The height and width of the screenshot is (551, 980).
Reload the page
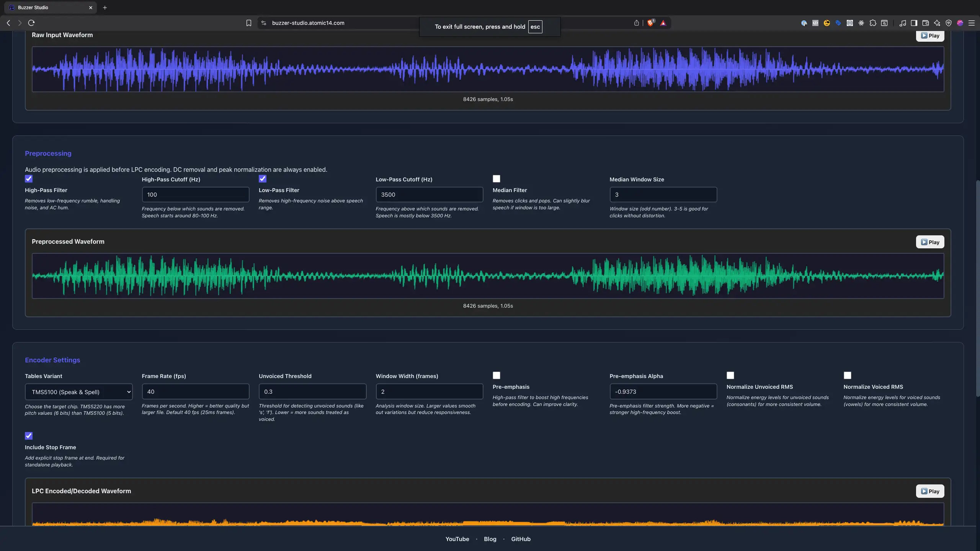pos(31,23)
